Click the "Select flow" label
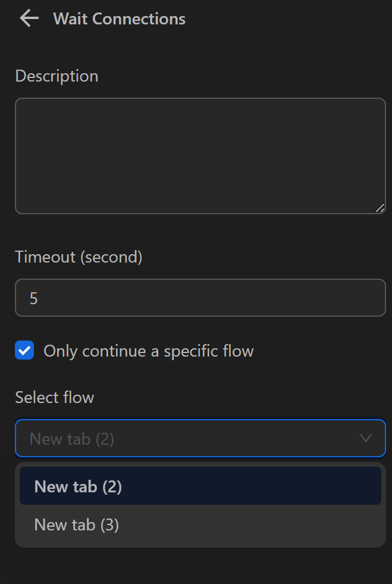 pyautogui.click(x=54, y=397)
